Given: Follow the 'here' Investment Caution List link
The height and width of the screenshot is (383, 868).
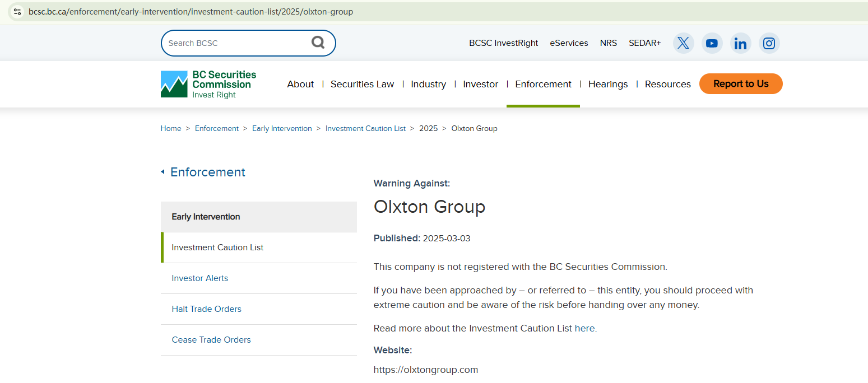Looking at the screenshot, I should 584,329.
